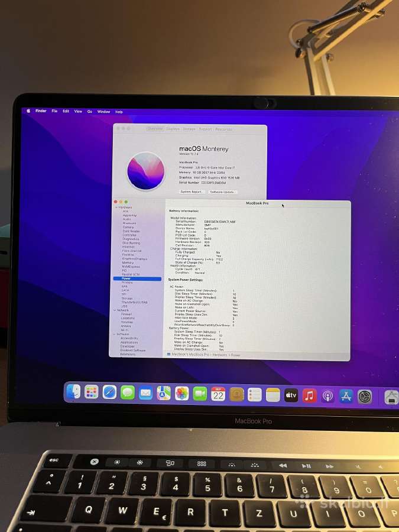Click the macOS Monterey logo image

click(146, 171)
